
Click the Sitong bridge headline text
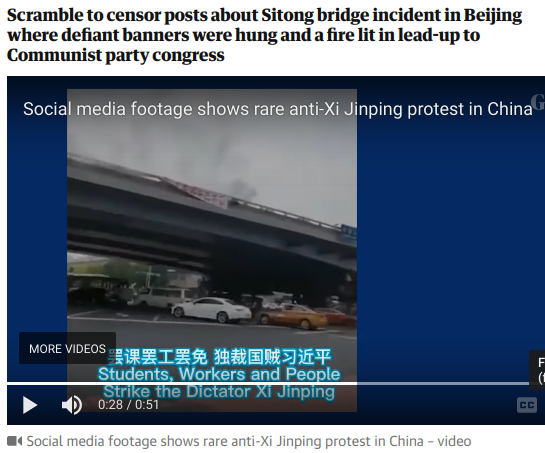[x=264, y=35]
